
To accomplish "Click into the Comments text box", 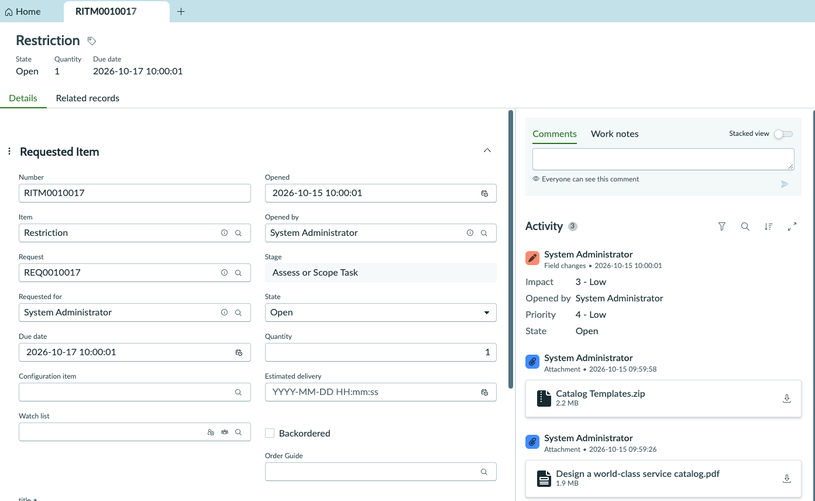I will coord(663,159).
